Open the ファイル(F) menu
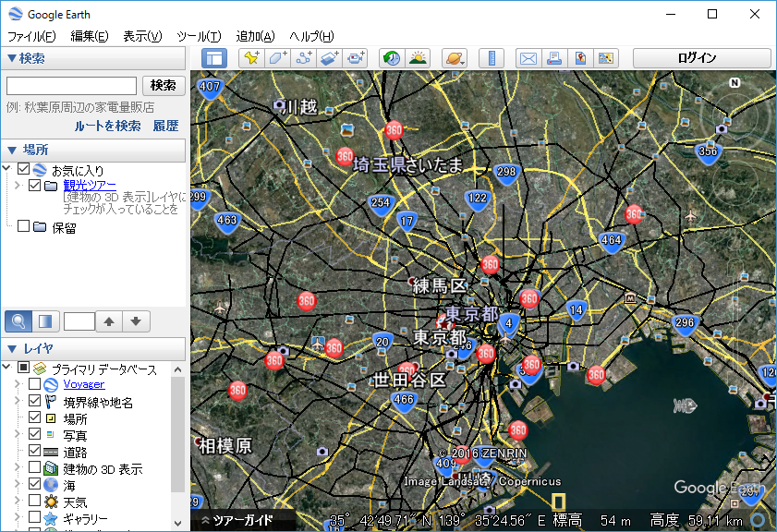Viewport: 777px width, 532px height. [31, 37]
